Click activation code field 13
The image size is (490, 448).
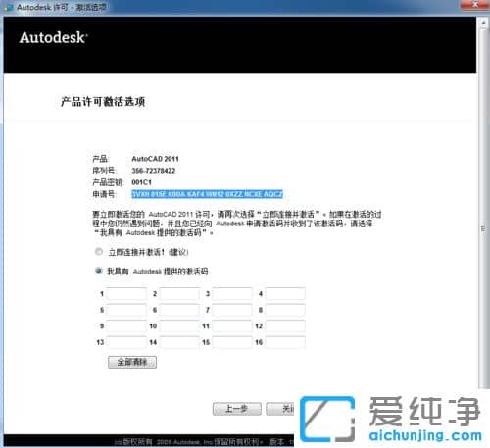pyautogui.click(x=126, y=342)
